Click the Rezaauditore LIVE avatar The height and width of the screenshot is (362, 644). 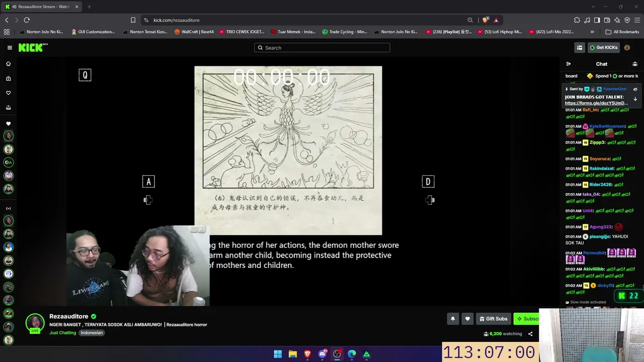(35, 323)
